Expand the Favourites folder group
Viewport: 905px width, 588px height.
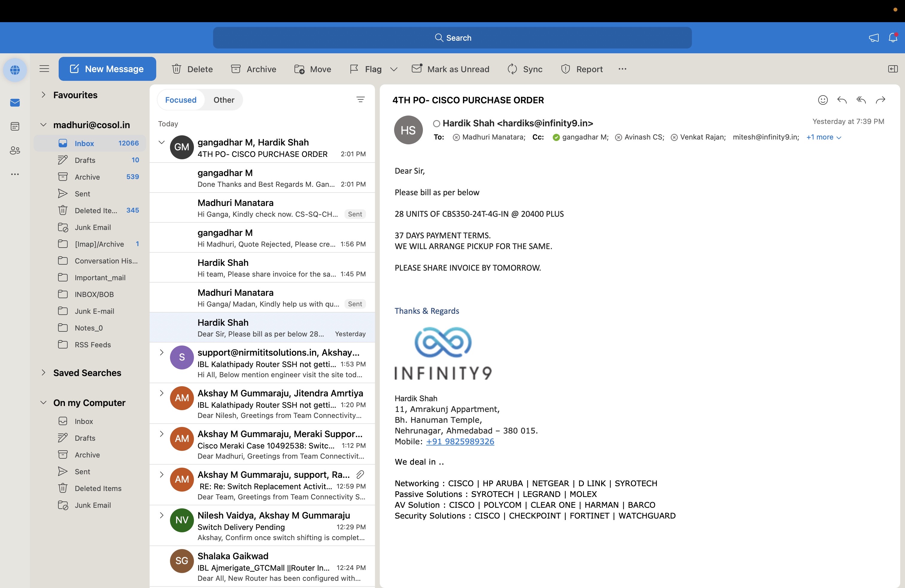click(x=43, y=95)
